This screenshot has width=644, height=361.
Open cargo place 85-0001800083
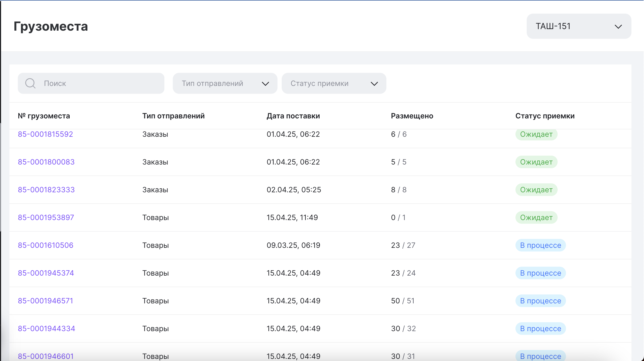[46, 162]
